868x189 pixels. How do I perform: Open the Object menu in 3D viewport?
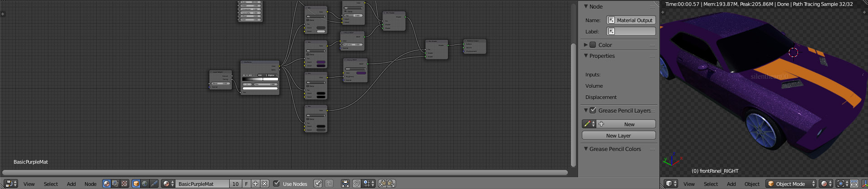pyautogui.click(x=752, y=184)
